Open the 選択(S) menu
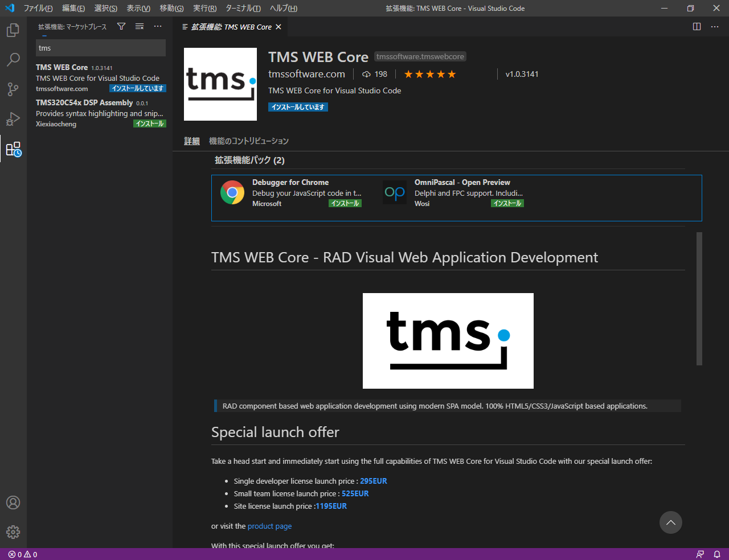Image resolution: width=729 pixels, height=560 pixels. point(106,8)
